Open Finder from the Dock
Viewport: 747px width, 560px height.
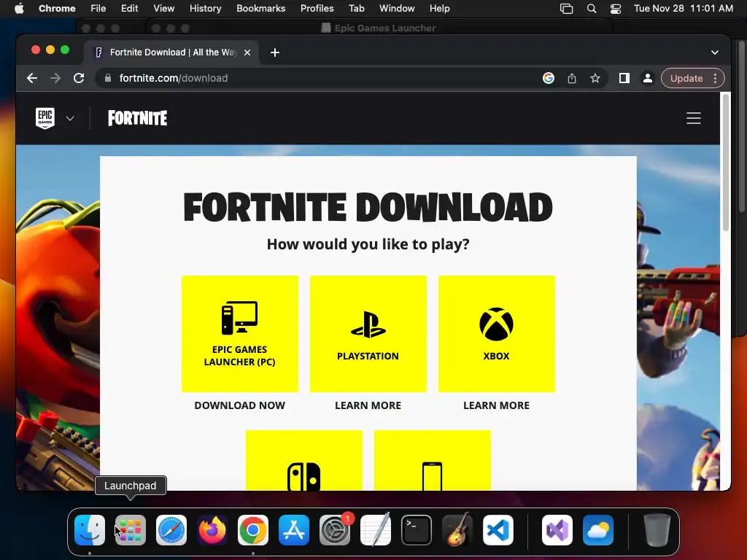(x=90, y=530)
